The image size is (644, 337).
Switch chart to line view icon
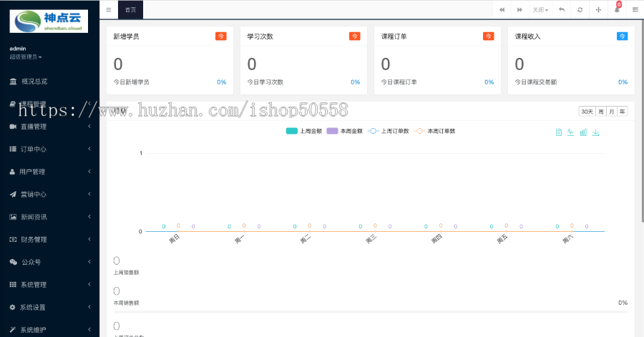(570, 132)
